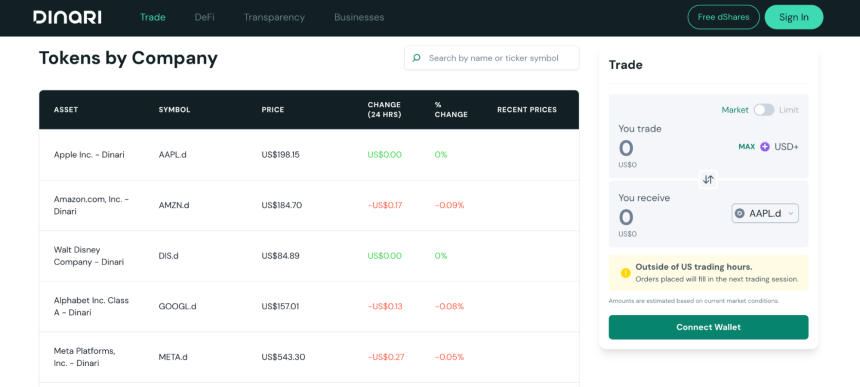Sort by the % CHANGE column header

click(451, 110)
